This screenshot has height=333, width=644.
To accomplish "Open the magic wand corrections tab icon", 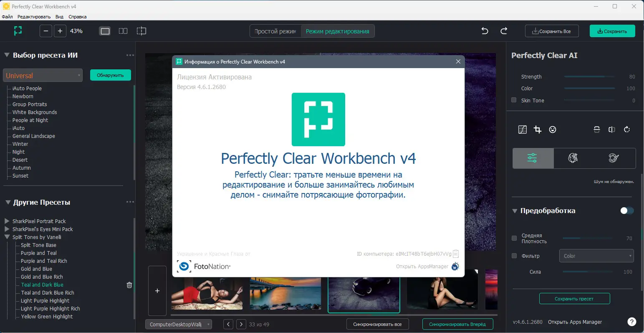I will (573, 158).
